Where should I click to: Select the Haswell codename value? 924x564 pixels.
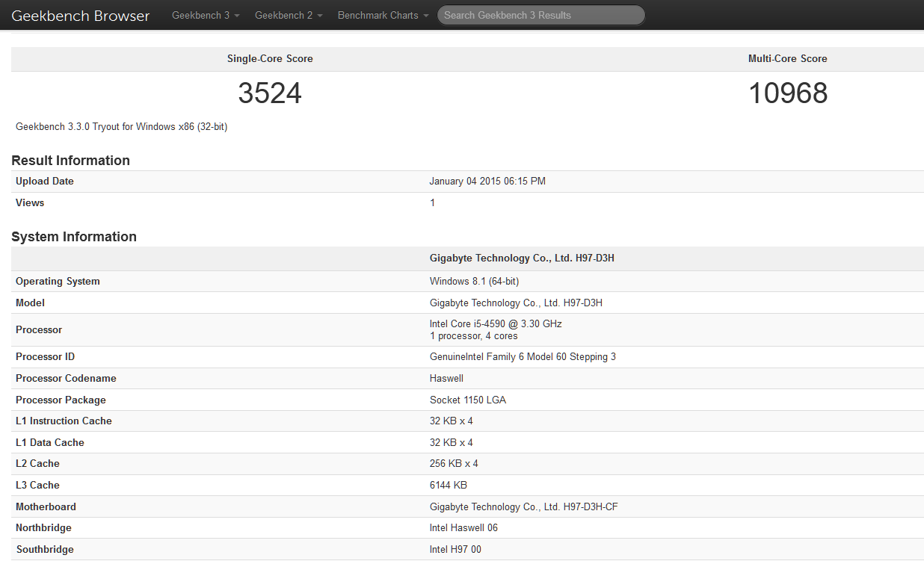pos(446,379)
